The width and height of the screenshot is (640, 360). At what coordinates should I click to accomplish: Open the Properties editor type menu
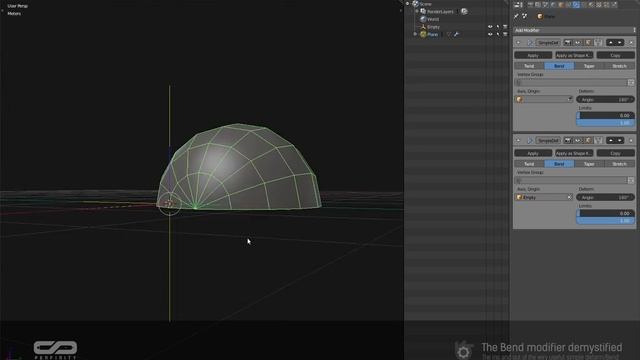[x=518, y=4]
